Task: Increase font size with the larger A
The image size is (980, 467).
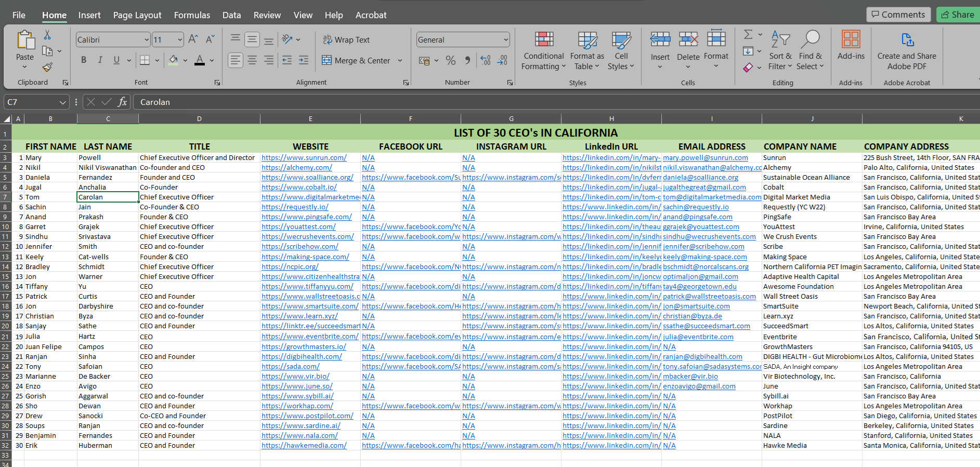Action: 193,39
